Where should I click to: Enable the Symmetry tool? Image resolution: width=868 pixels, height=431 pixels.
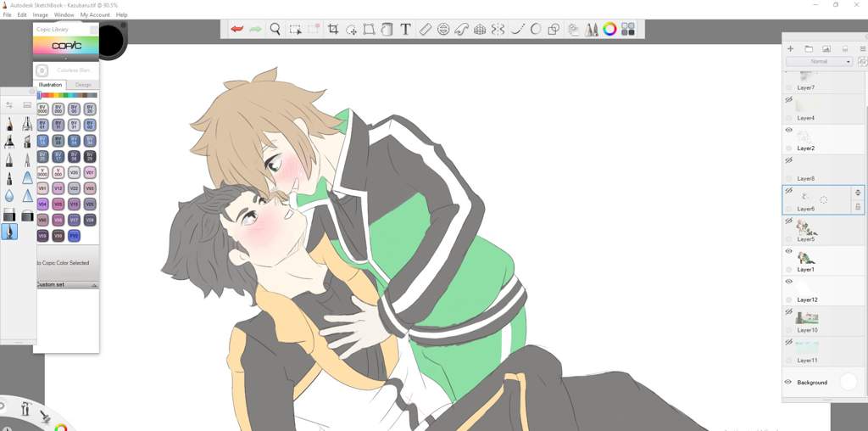pos(498,30)
